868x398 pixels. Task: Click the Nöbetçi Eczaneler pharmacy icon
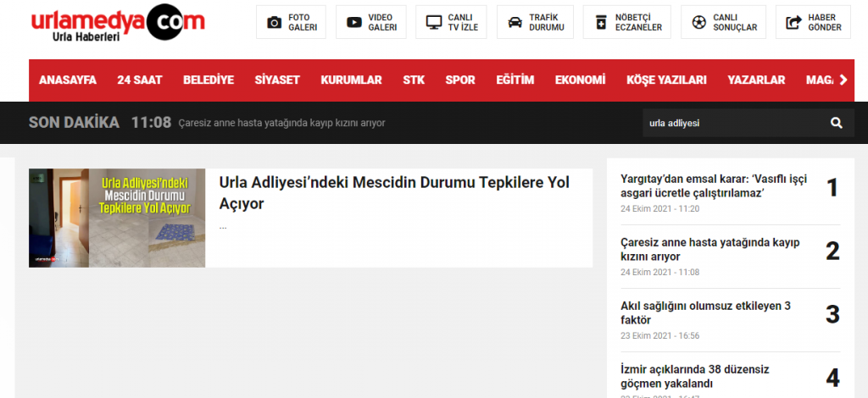click(x=602, y=23)
